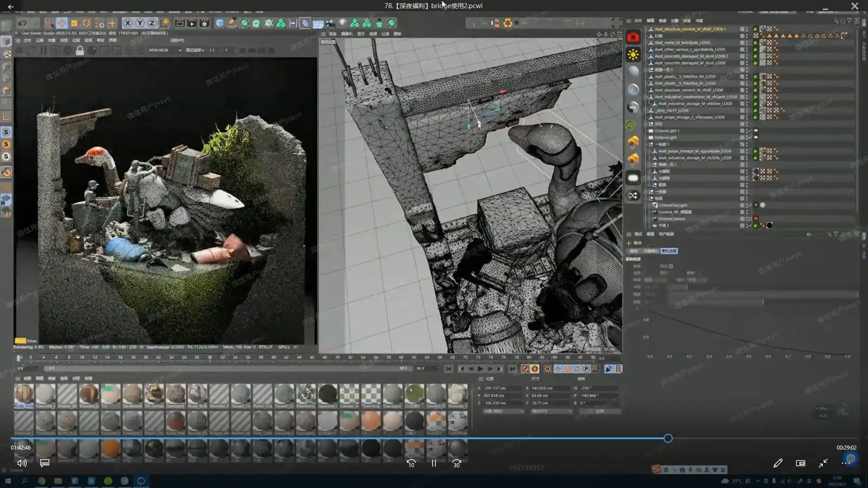Open the position mode dropdown under coordinates
Screen dimensions: 868x488
click(x=503, y=411)
